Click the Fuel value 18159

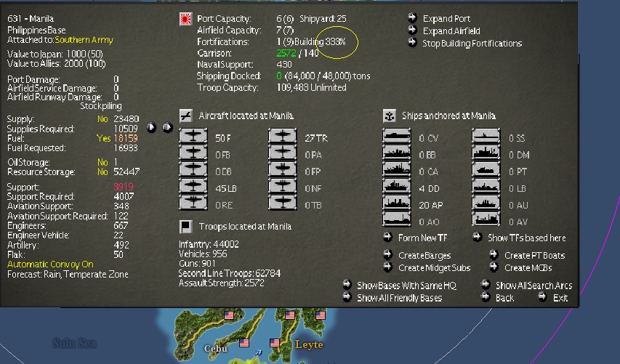pos(126,138)
